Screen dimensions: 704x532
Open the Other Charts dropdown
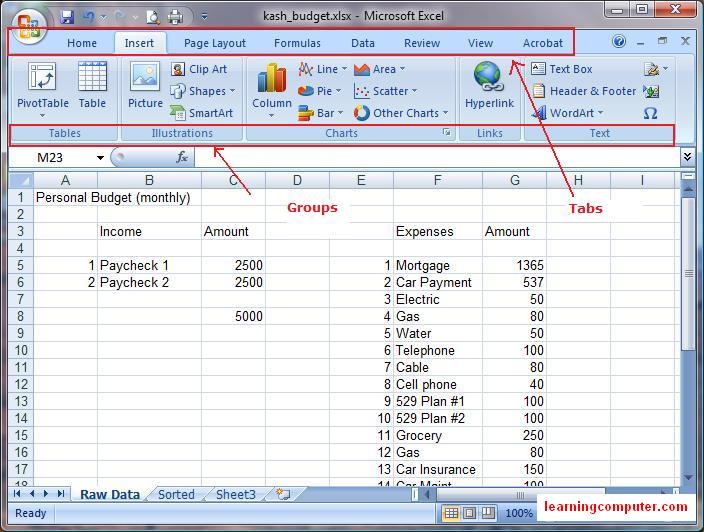click(x=401, y=113)
